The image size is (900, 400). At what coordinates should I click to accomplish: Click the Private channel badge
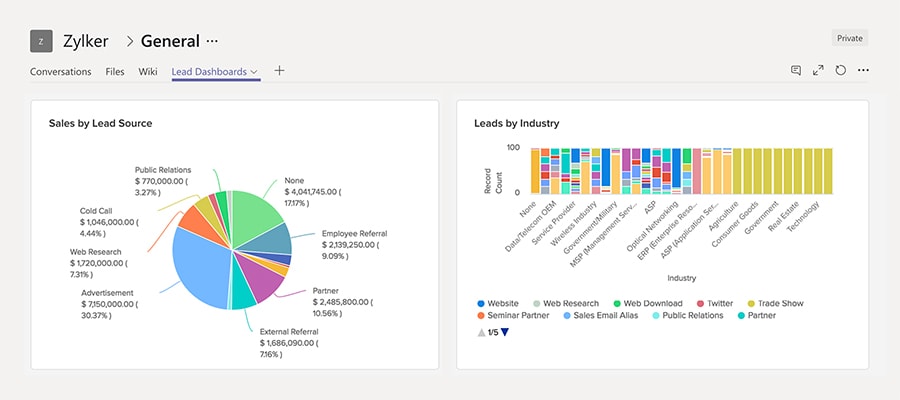click(x=849, y=38)
